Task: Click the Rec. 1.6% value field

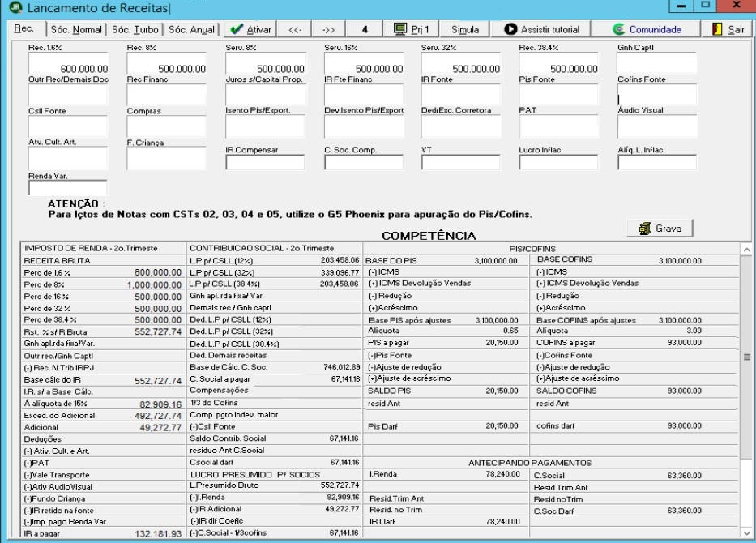Action: tap(68, 64)
